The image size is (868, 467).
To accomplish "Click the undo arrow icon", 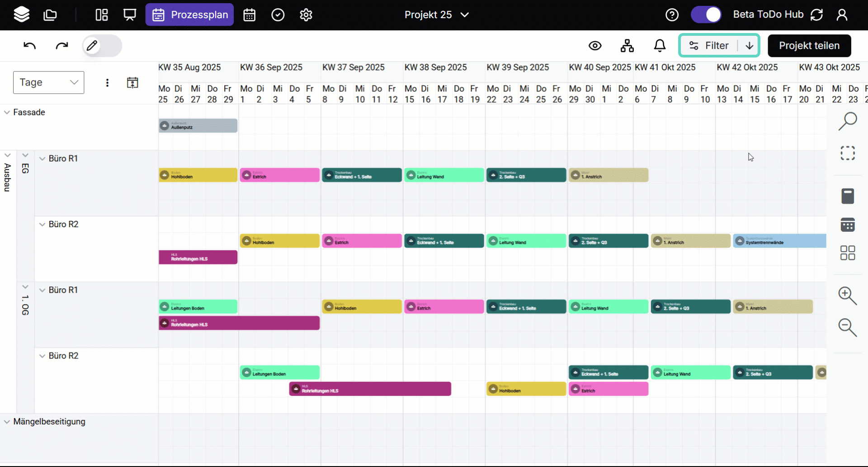I will tap(30, 46).
